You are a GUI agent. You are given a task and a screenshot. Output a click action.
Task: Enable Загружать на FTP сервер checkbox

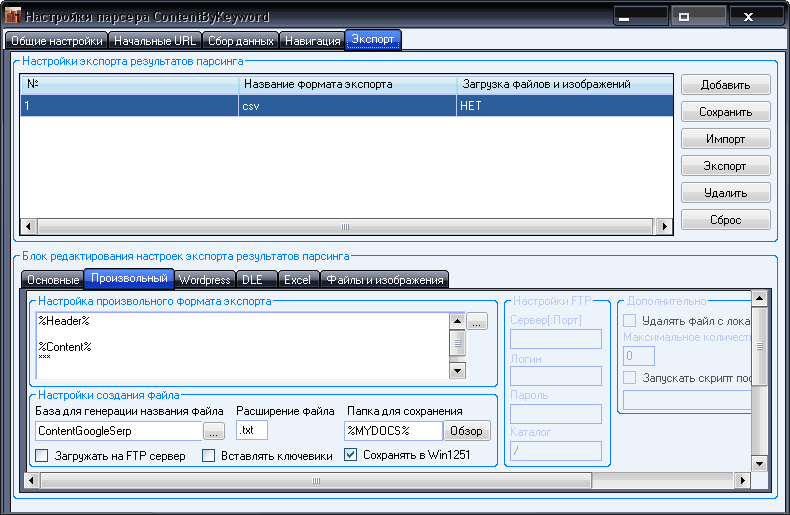42,456
